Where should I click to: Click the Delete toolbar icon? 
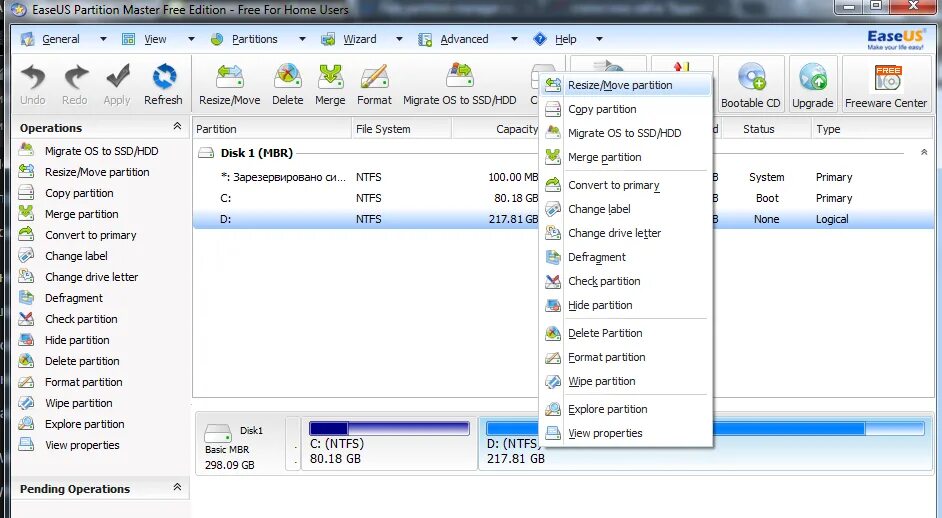pyautogui.click(x=288, y=84)
